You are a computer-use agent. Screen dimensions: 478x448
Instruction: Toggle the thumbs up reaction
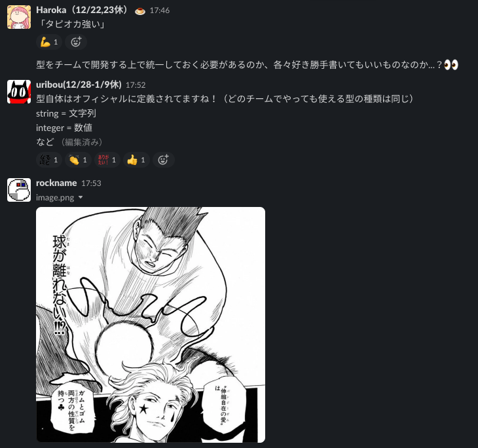tap(136, 160)
